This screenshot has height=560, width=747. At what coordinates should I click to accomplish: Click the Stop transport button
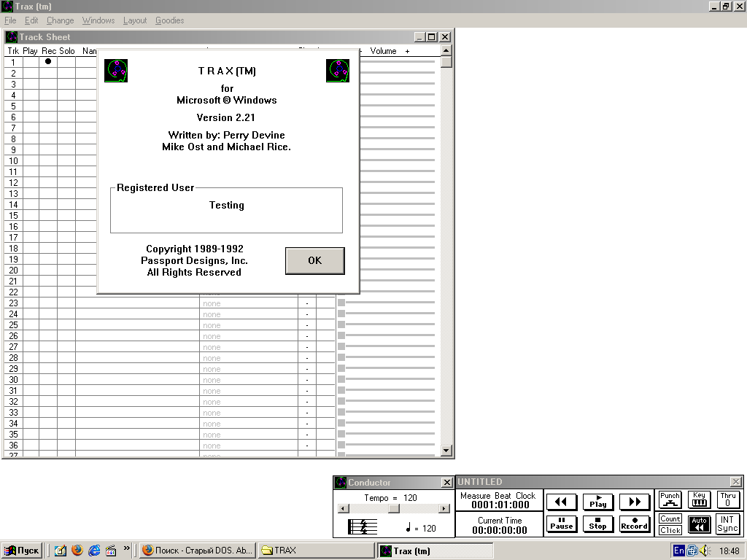pyautogui.click(x=597, y=524)
